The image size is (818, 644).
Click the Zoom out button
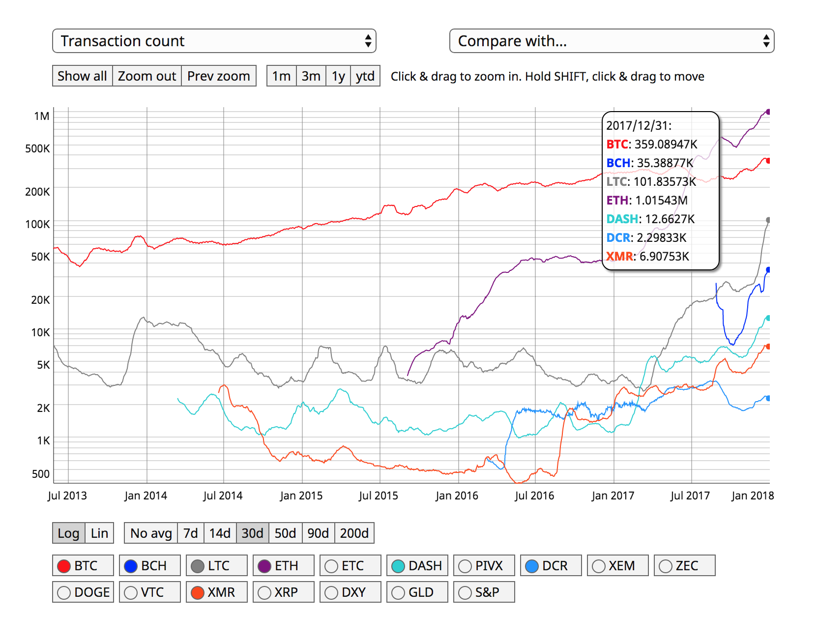click(x=146, y=76)
